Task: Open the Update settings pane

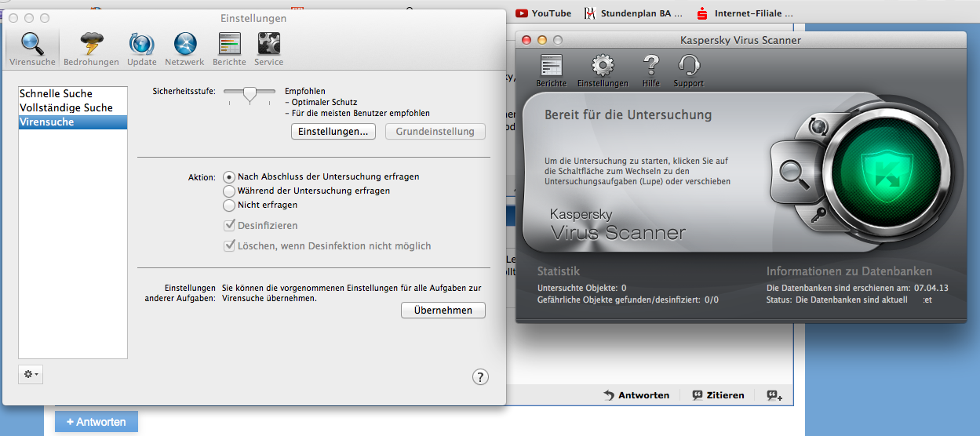Action: pyautogui.click(x=142, y=49)
